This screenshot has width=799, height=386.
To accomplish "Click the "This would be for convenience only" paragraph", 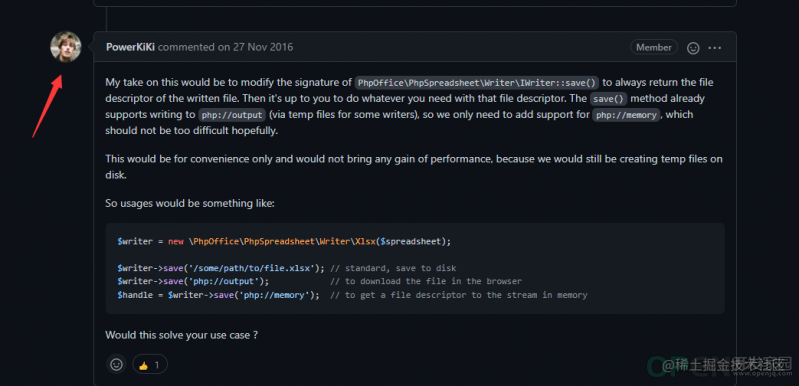I will (414, 167).
